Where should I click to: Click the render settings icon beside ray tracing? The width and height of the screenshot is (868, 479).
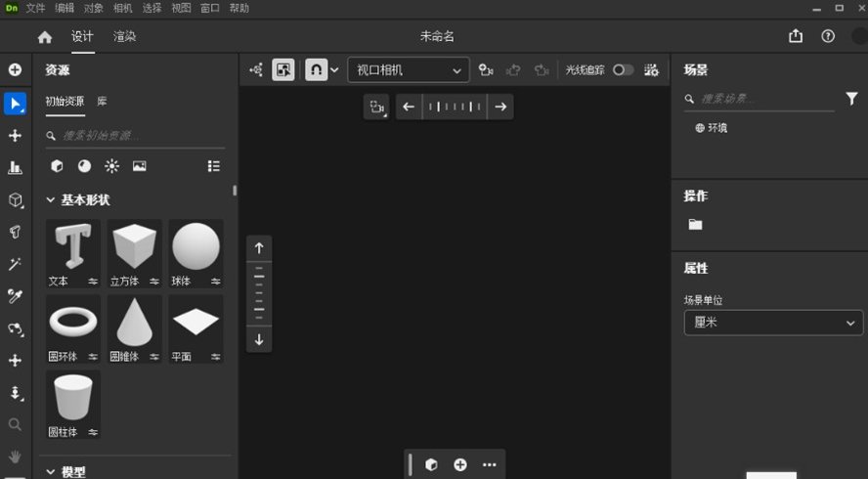[652, 70]
